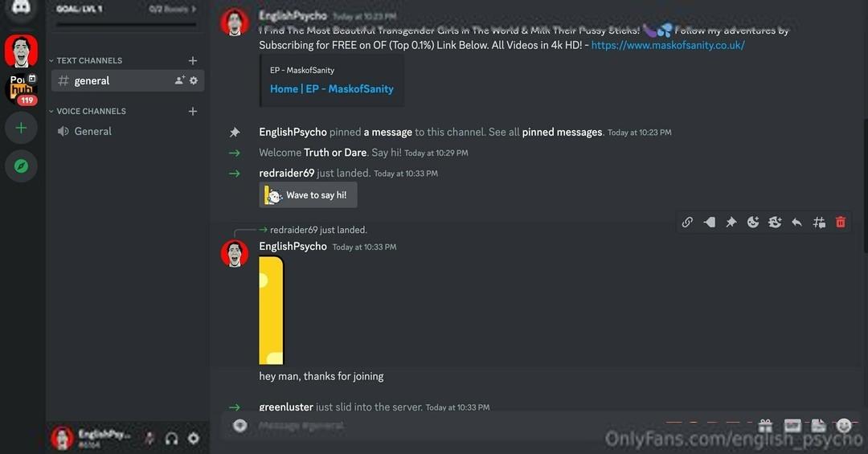The height and width of the screenshot is (454, 868).
Task: Pin the EnglishPsycho message via toolbar
Action: pos(731,222)
